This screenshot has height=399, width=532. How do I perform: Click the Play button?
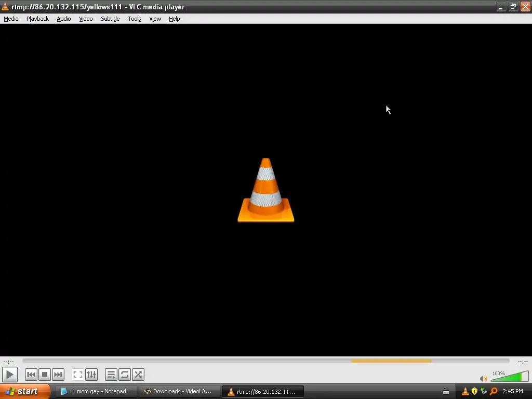click(10, 375)
